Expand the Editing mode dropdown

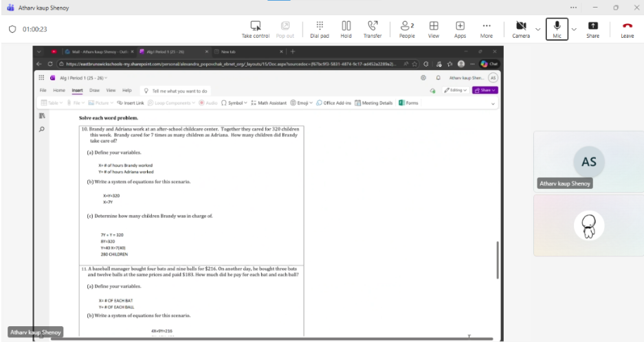pyautogui.click(x=456, y=91)
